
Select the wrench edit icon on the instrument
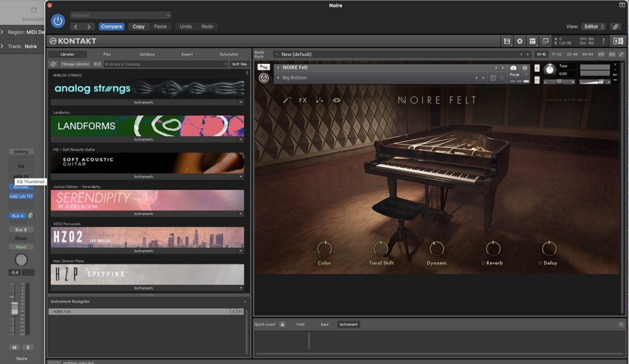286,100
